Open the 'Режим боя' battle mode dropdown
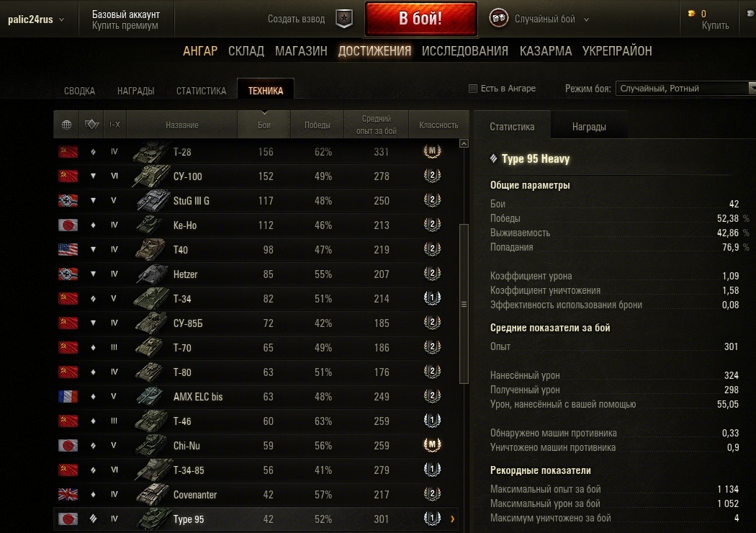756x533 pixels. click(685, 89)
